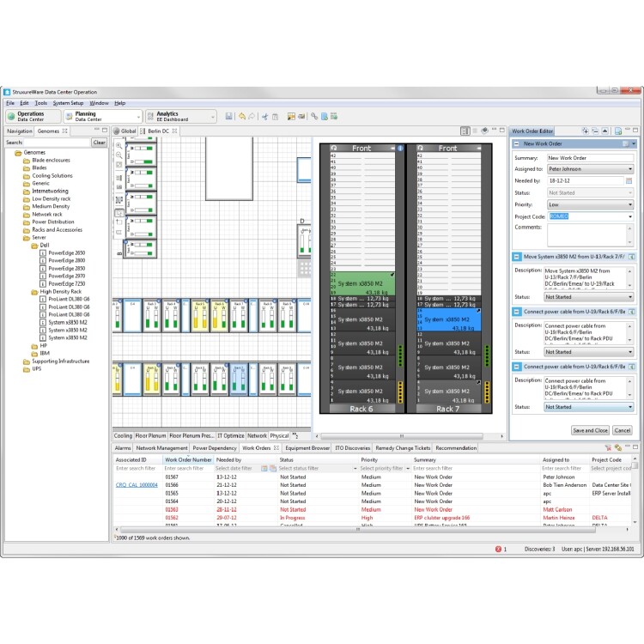Collapse the New Work Order section
The height and width of the screenshot is (644, 644).
516,143
